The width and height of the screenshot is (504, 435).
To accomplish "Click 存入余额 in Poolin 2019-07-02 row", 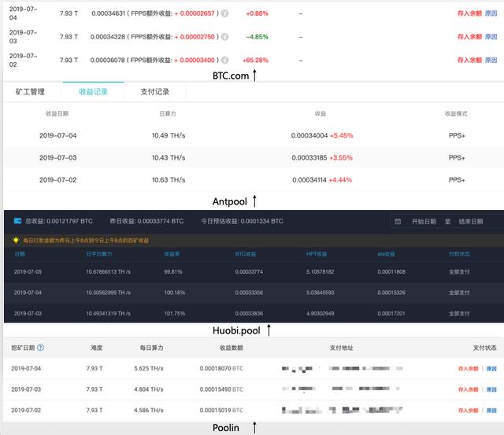I will (469, 411).
